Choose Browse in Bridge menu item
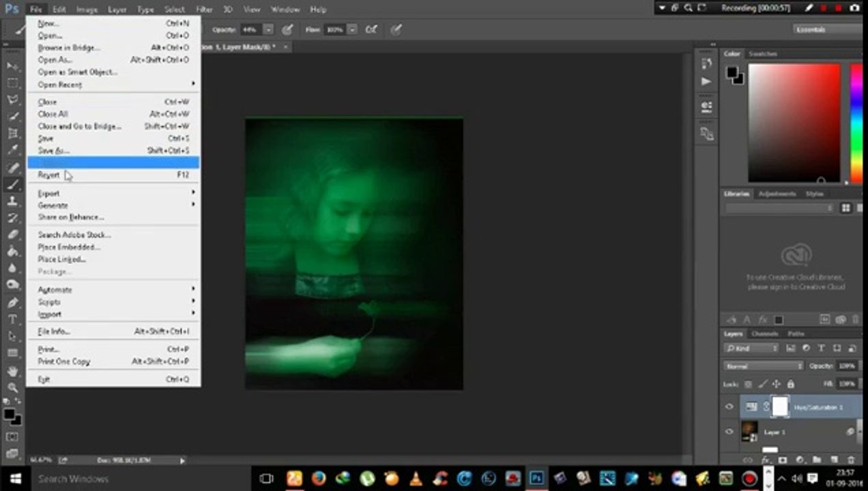868x491 pixels. 113,48
